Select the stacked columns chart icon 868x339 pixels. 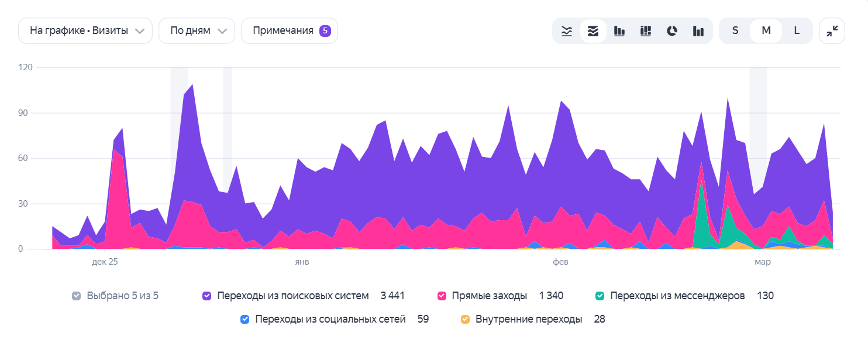(x=645, y=30)
